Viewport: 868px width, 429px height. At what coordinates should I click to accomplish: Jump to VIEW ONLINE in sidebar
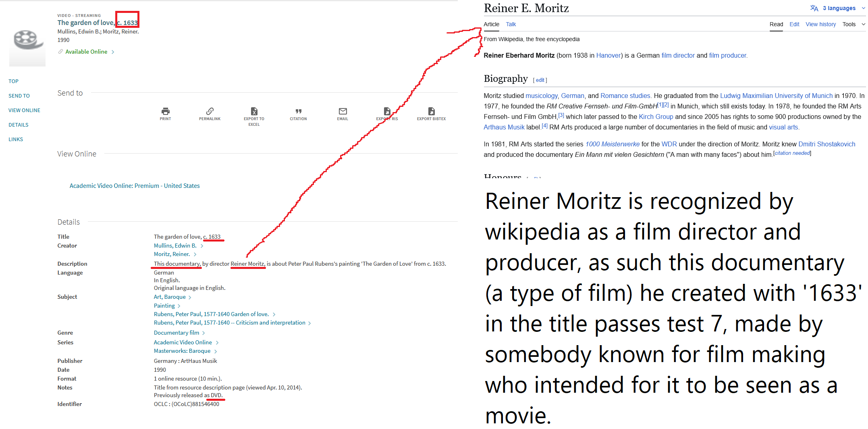click(x=24, y=110)
